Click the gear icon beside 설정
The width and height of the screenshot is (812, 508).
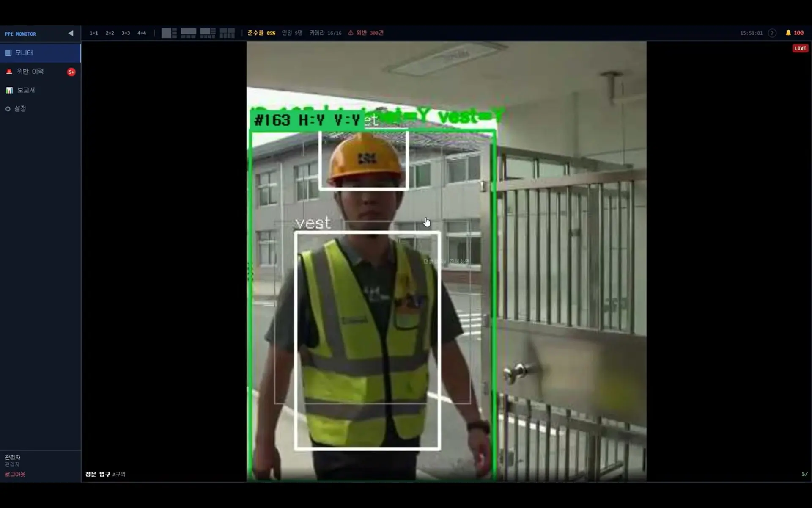tap(8, 109)
